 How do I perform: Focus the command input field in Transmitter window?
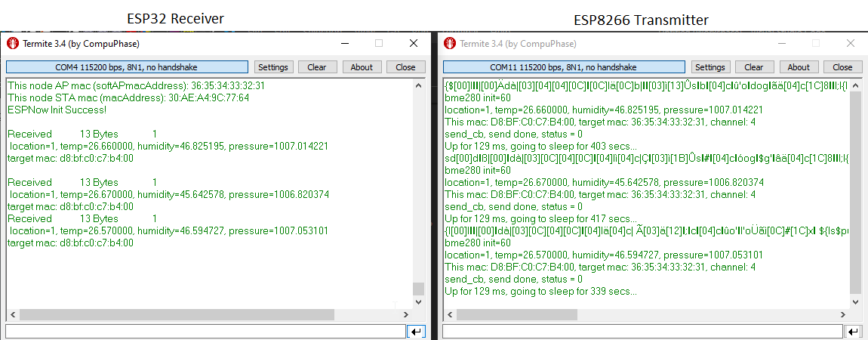point(642,332)
